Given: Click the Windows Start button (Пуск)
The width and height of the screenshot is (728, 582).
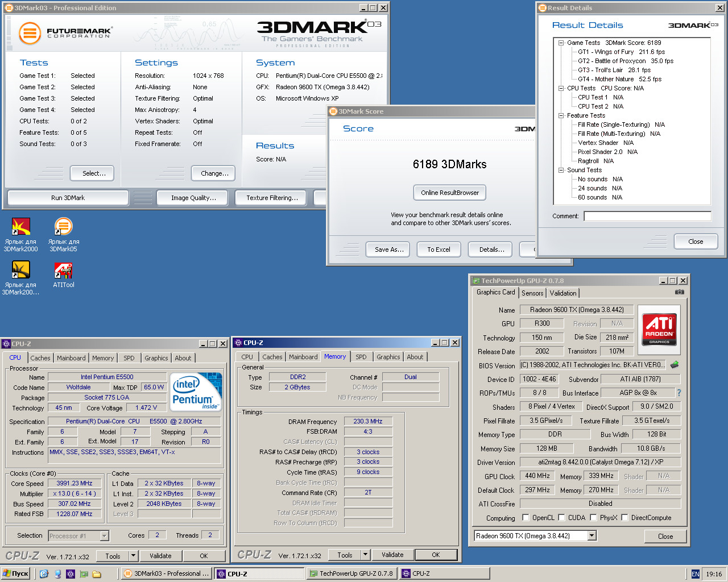Looking at the screenshot, I should pyautogui.click(x=16, y=573).
